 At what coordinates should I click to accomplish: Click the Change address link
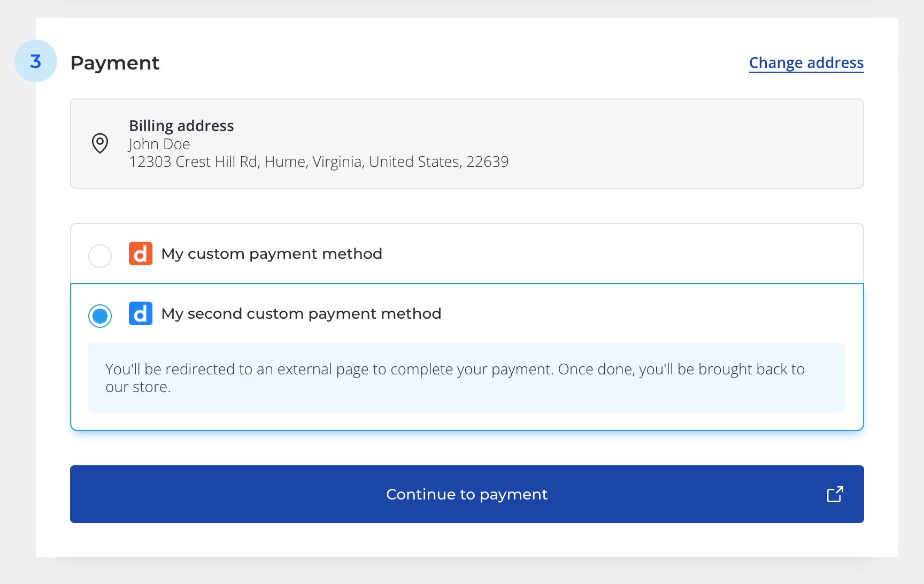click(806, 63)
